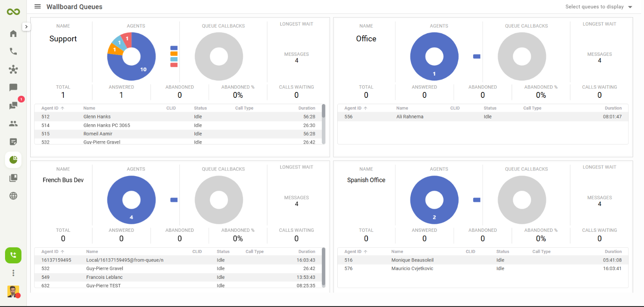Click the French Bus Dev table scrollbar
This screenshot has height=307, width=644.
323,267
